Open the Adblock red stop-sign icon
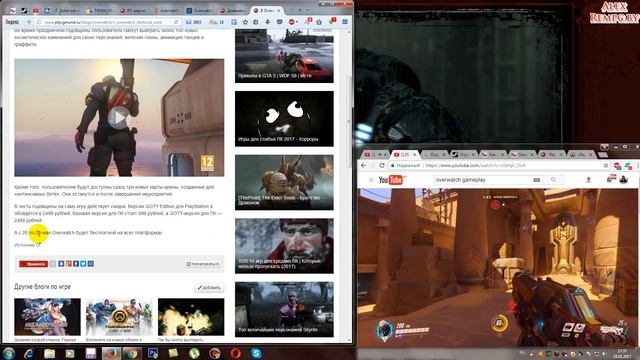This screenshot has width=640, height=360. (292, 22)
